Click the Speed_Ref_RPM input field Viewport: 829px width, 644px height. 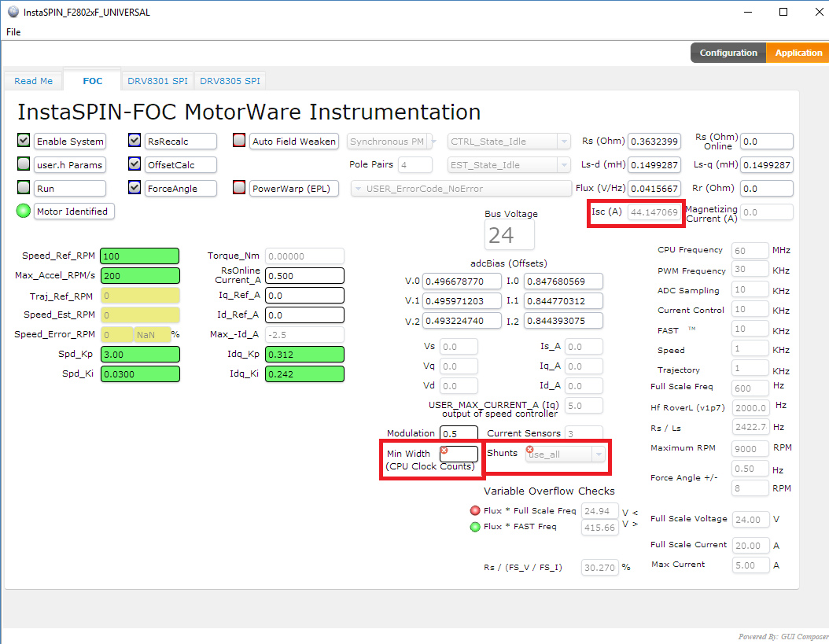[139, 256]
